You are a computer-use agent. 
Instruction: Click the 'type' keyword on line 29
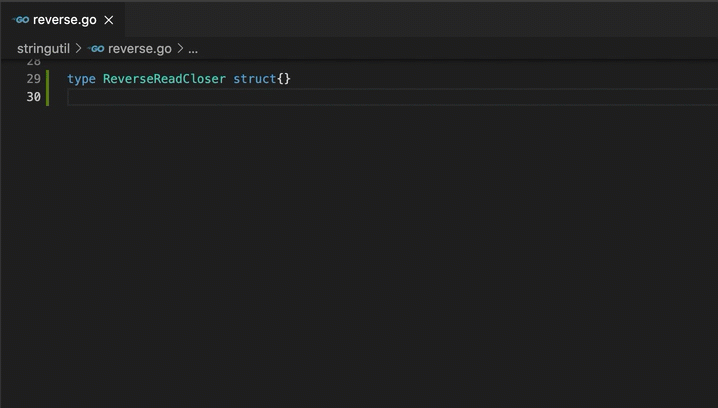pos(81,78)
